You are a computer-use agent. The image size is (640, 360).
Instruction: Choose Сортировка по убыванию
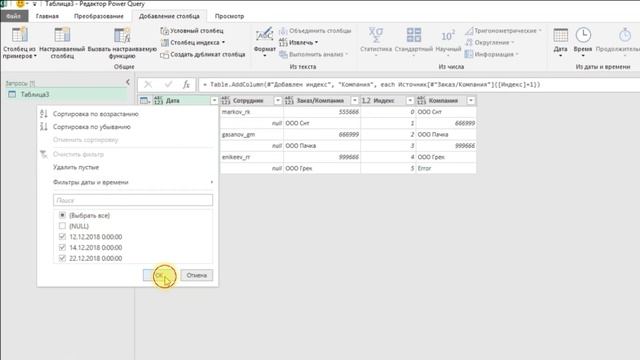coord(92,127)
